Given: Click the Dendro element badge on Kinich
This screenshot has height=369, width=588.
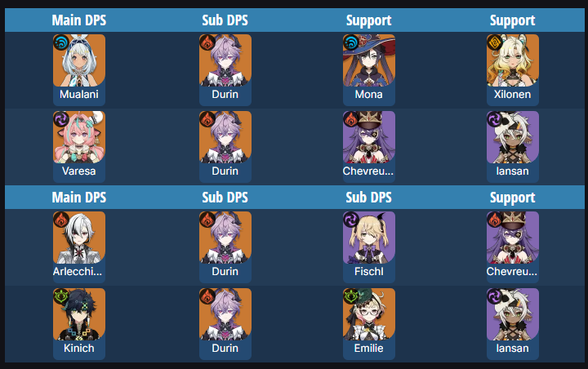Looking at the screenshot, I should (x=61, y=296).
